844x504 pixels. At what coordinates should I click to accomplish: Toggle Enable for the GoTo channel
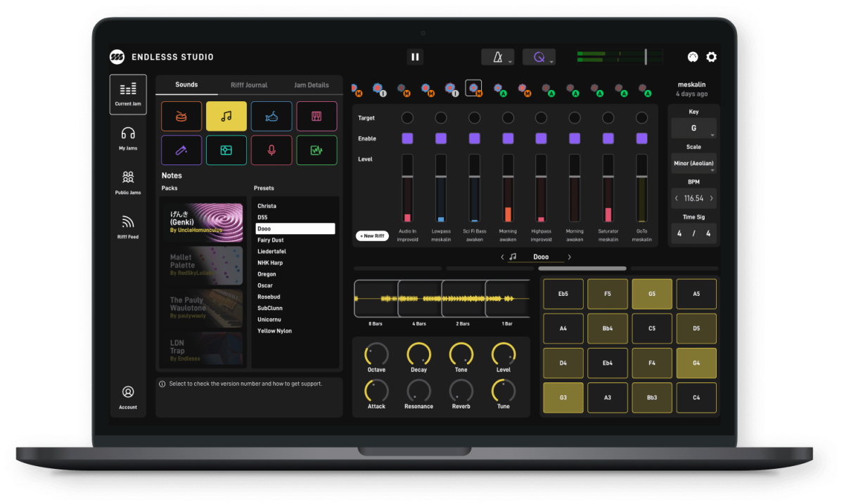(641, 138)
